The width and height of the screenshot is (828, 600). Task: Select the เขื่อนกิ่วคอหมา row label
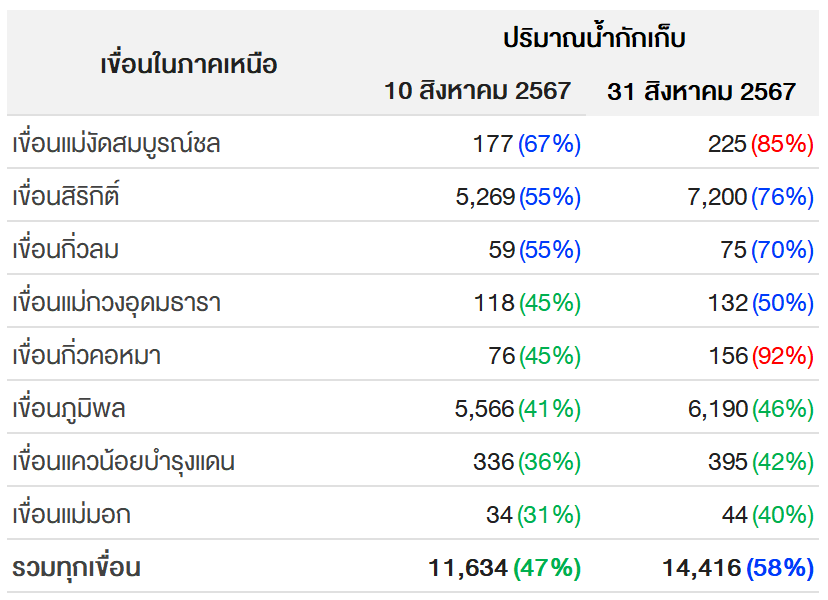[87, 355]
